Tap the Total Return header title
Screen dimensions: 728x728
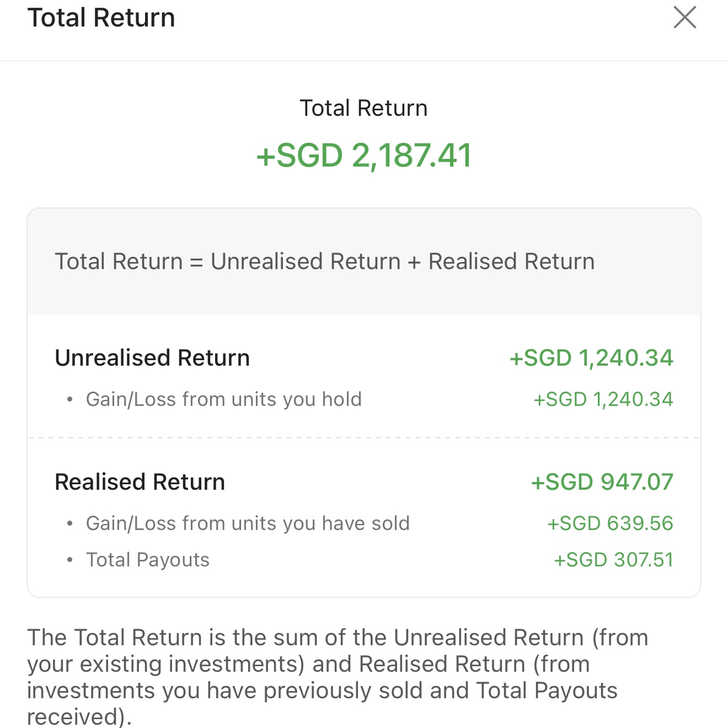click(101, 18)
